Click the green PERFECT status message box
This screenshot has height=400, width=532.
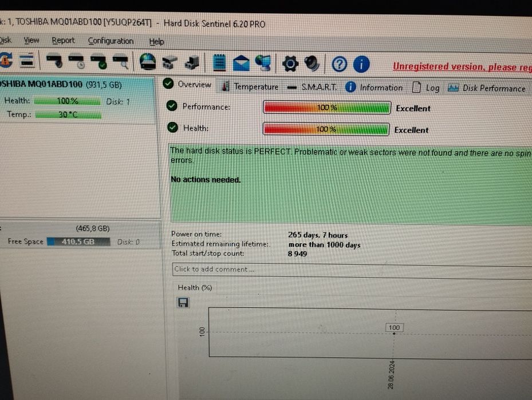pos(350,185)
